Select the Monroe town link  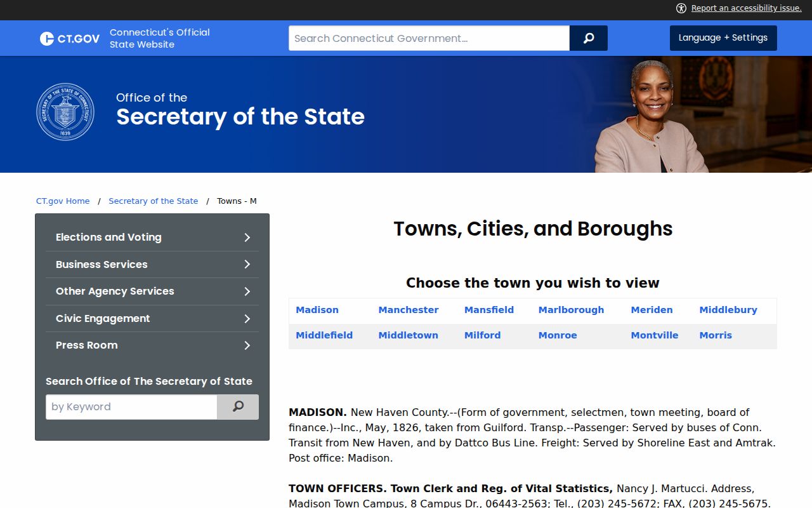(x=558, y=335)
